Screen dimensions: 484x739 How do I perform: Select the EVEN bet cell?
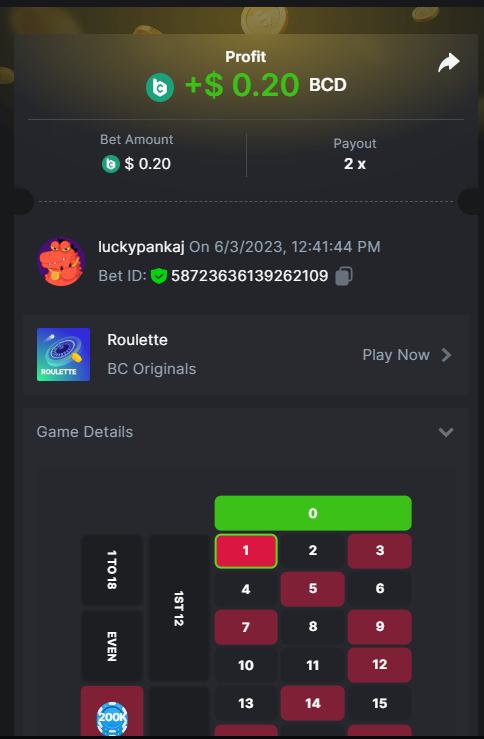112,646
